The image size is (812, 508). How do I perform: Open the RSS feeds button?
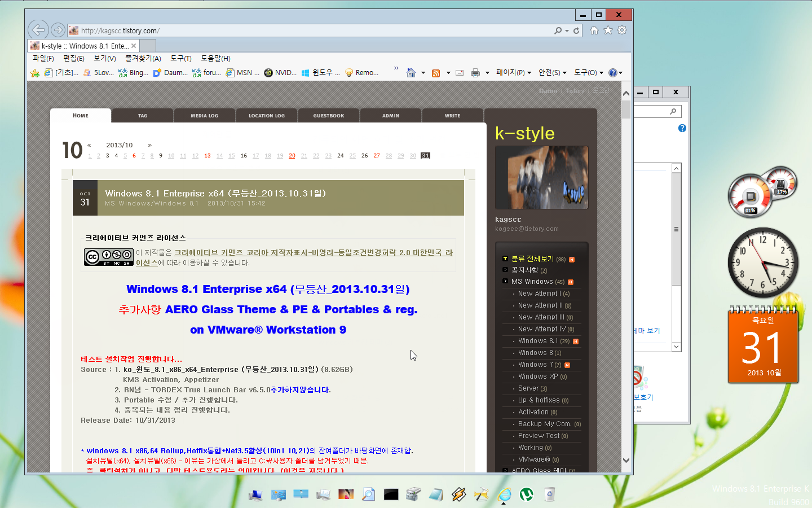coord(436,73)
